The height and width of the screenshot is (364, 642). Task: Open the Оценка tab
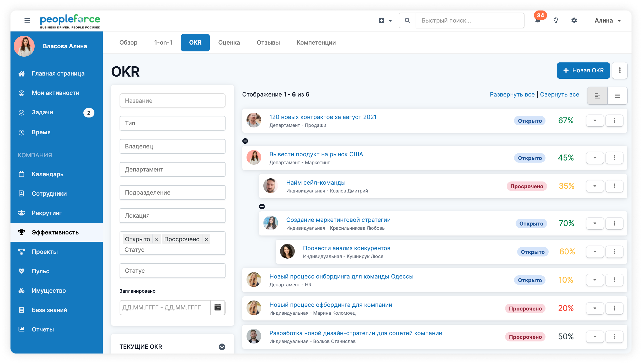click(x=229, y=42)
